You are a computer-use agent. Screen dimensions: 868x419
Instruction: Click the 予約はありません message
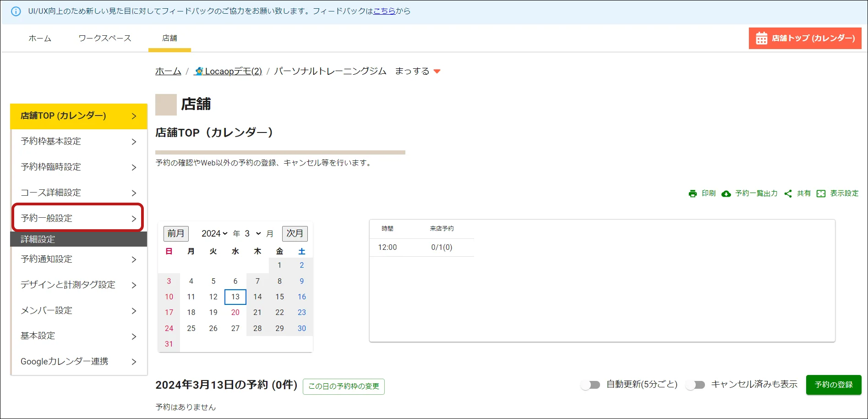tap(186, 407)
